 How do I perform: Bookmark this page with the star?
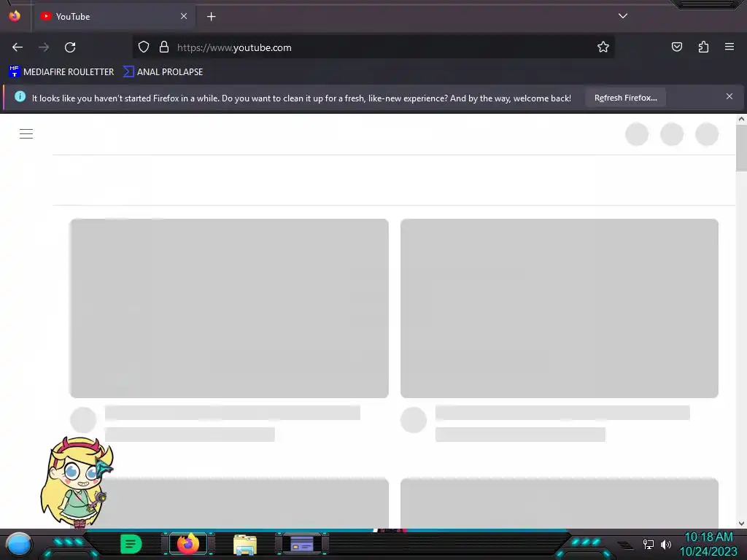(x=603, y=47)
